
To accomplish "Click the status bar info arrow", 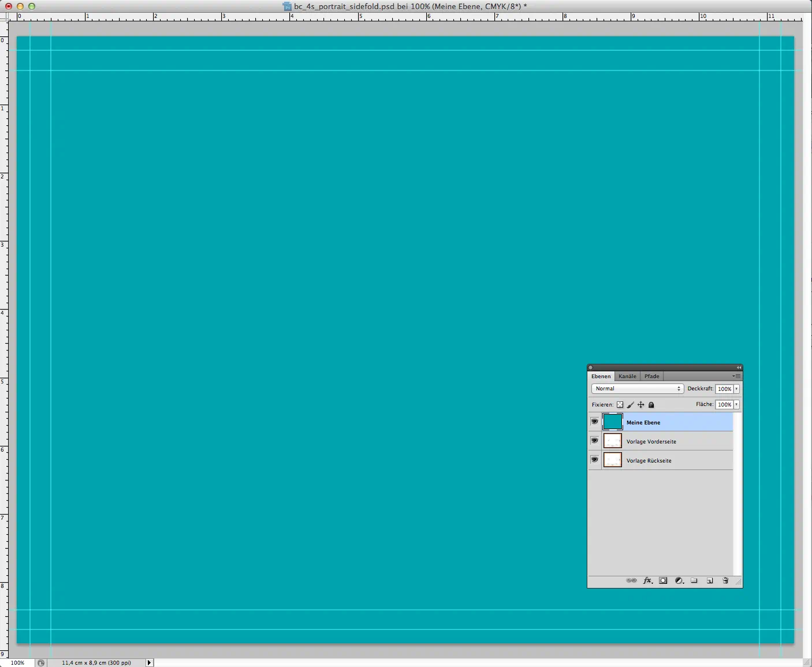I will click(x=149, y=662).
